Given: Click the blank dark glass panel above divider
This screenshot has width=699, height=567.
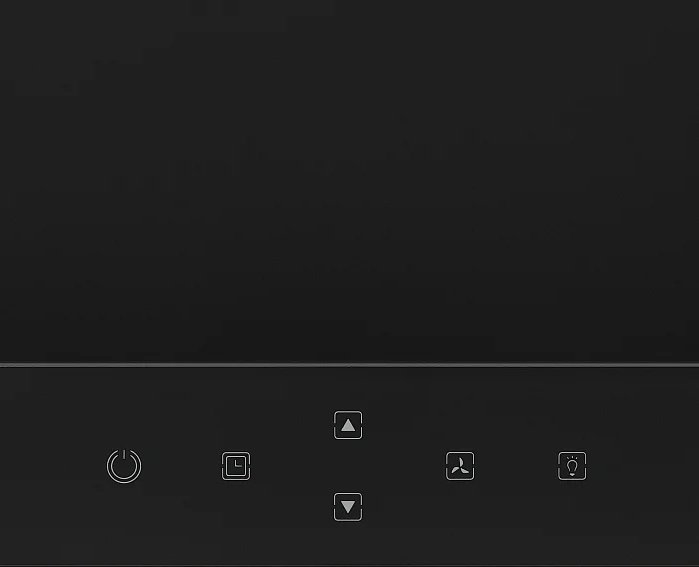Looking at the screenshot, I should (x=350, y=181).
